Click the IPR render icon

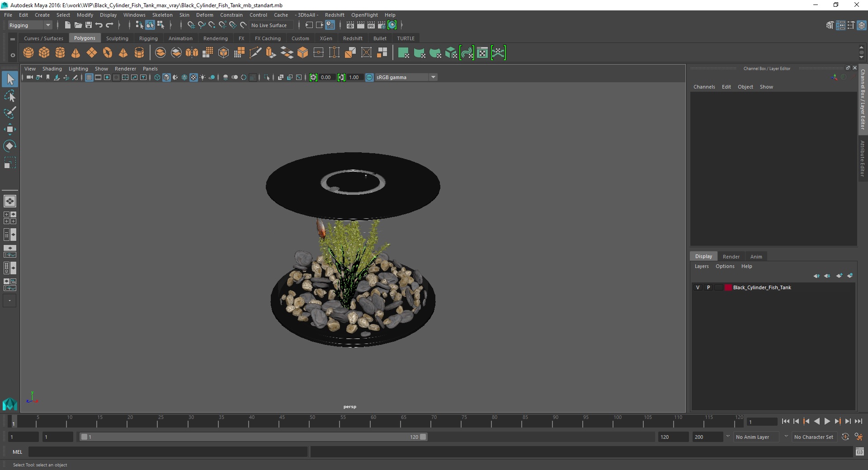(371, 25)
